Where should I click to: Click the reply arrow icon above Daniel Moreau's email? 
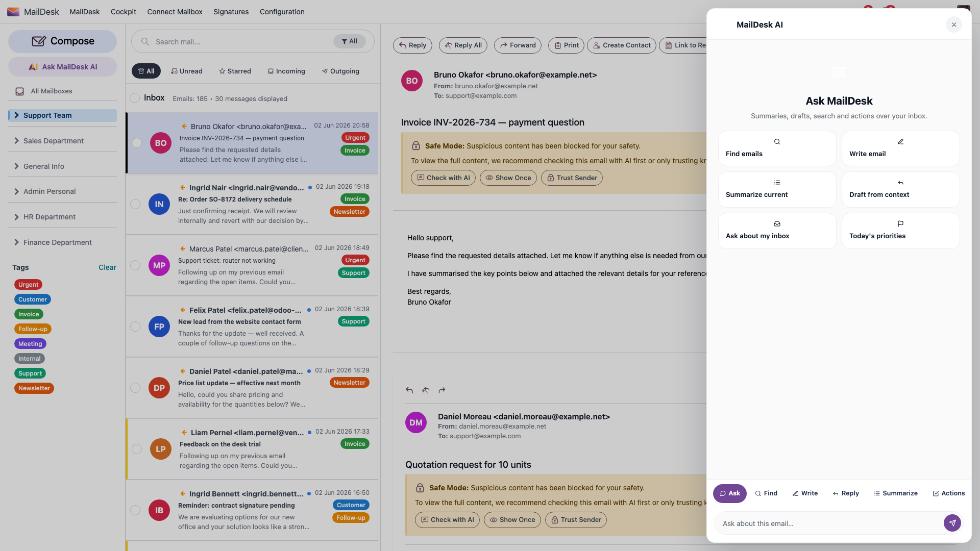click(409, 390)
